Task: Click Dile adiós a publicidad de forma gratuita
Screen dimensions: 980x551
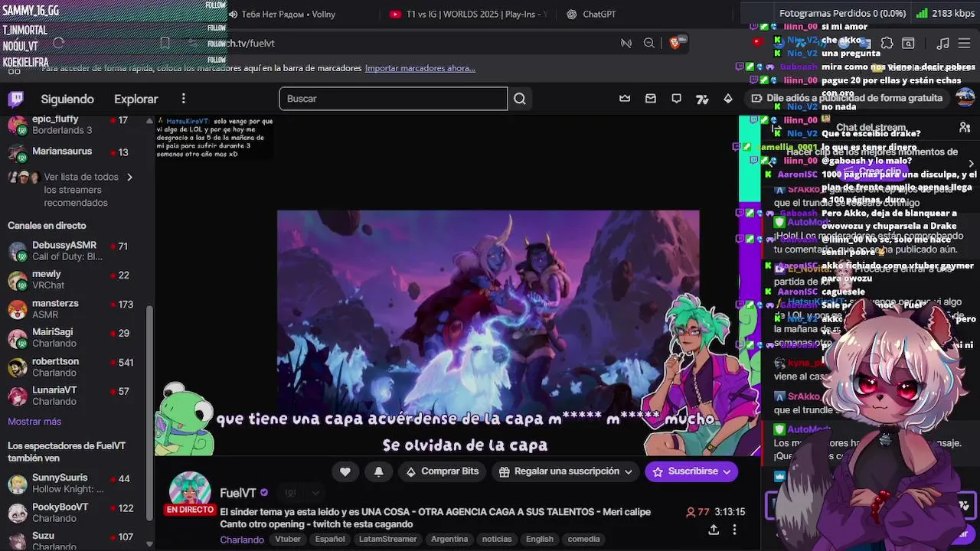Action: (847, 98)
